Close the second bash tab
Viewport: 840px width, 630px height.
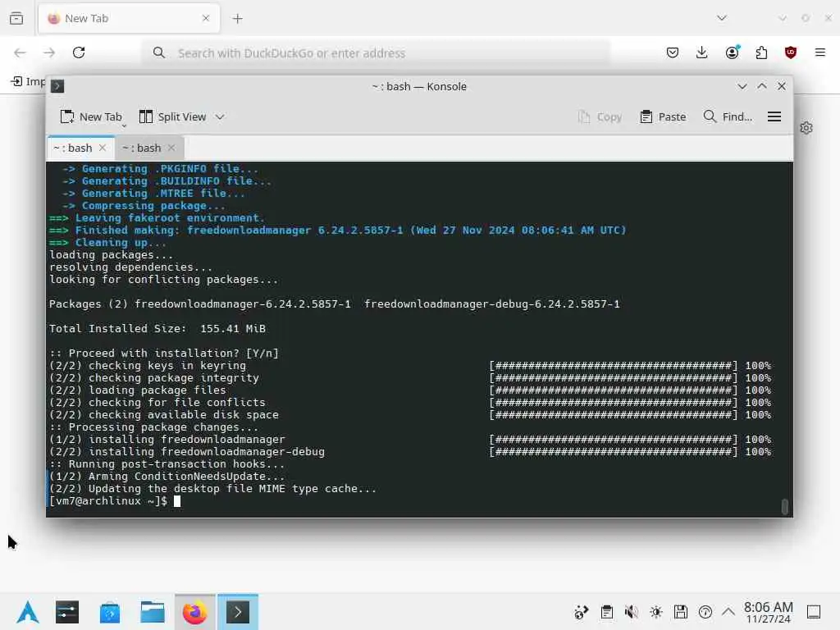click(171, 148)
